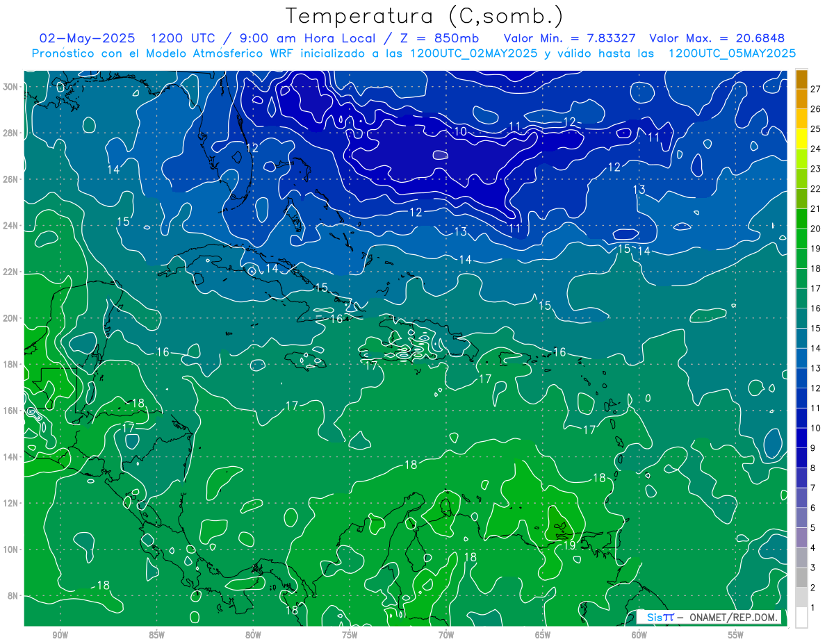
Task: Click the "60W" longitude axis label
Action: [639, 635]
